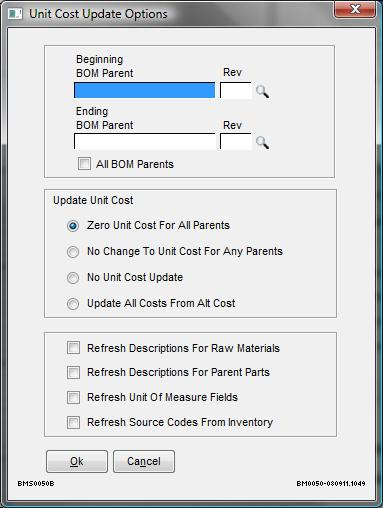383x508 pixels.
Task: Toggle Refresh Source Codes From Inventory
Action: tap(73, 422)
